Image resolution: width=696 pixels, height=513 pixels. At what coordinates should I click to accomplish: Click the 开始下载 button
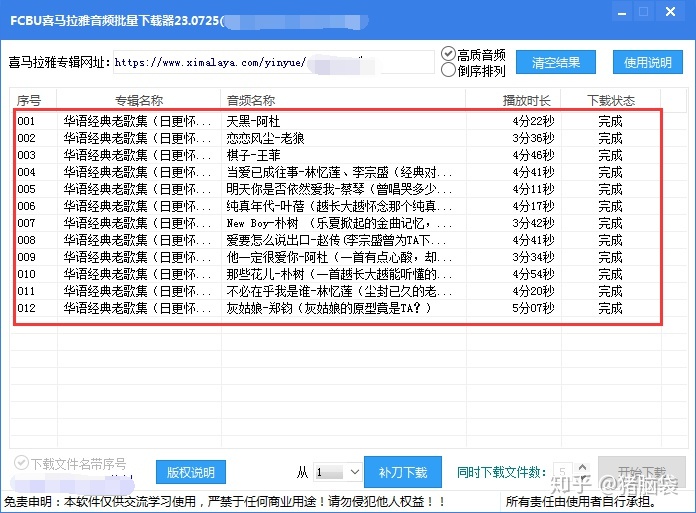point(642,472)
